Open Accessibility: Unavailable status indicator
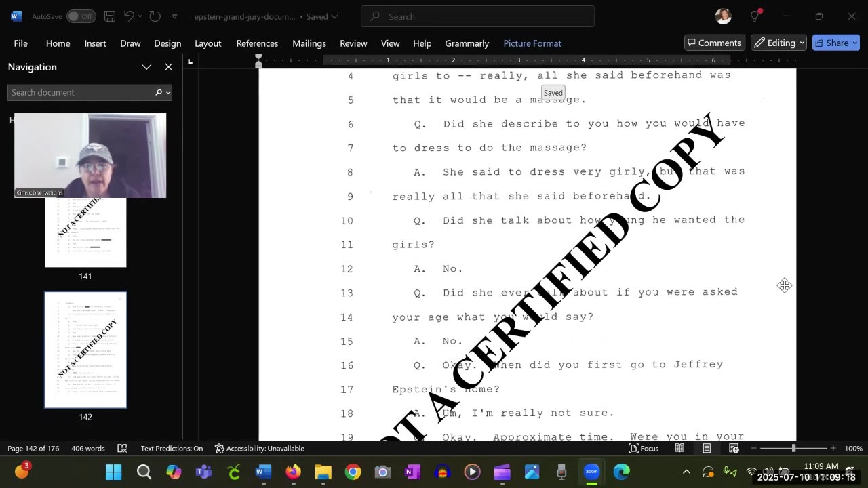This screenshot has width=868, height=488. point(260,448)
